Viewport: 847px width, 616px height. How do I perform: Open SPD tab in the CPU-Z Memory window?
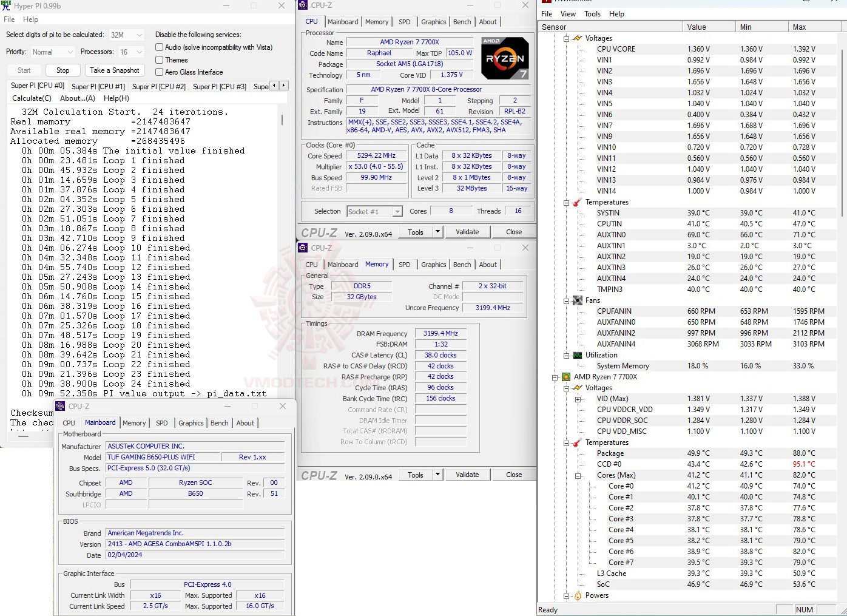[x=405, y=265]
